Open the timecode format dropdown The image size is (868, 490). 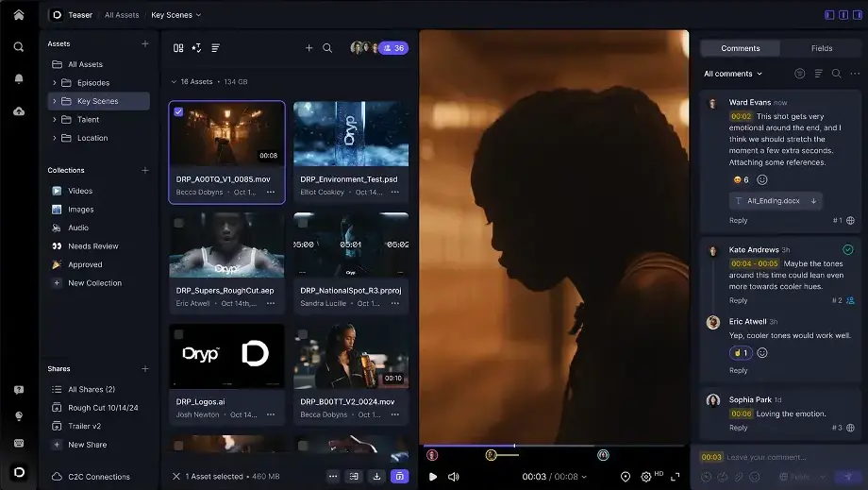click(x=584, y=477)
